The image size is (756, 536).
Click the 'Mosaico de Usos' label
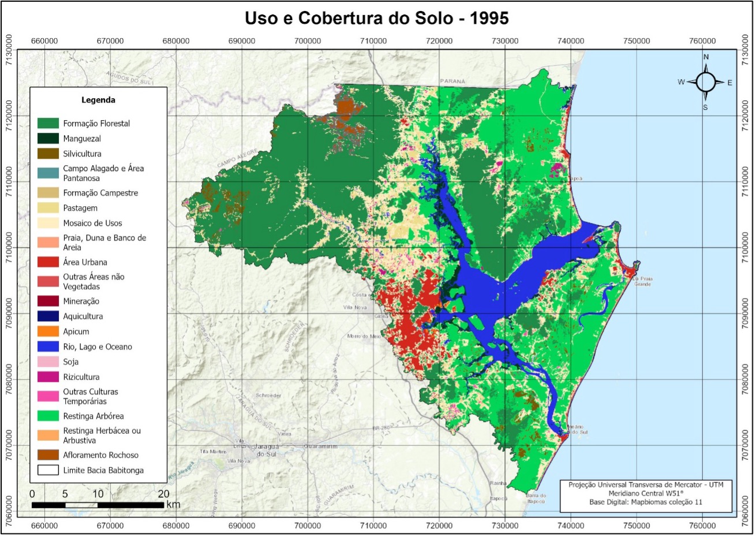pos(92,223)
